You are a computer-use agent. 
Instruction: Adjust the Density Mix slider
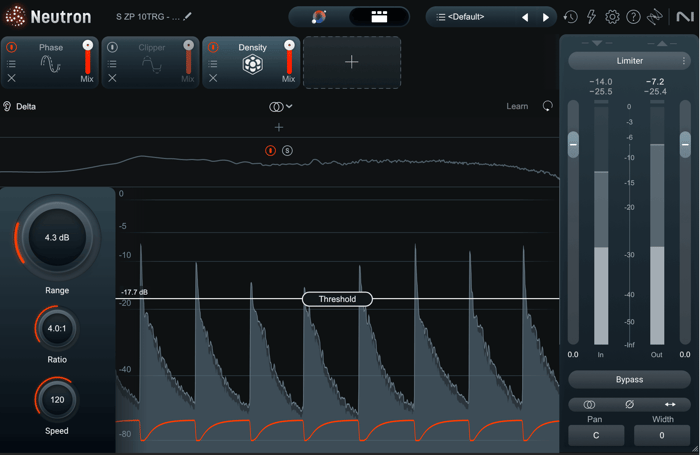pyautogui.click(x=289, y=57)
